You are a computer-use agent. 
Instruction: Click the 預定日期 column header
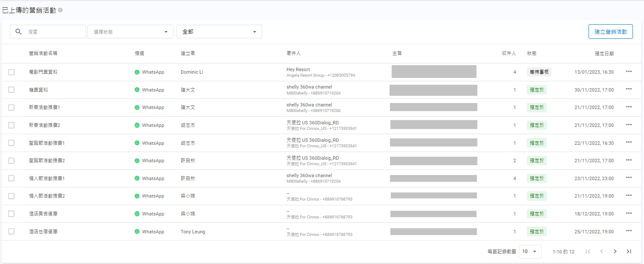click(x=604, y=54)
